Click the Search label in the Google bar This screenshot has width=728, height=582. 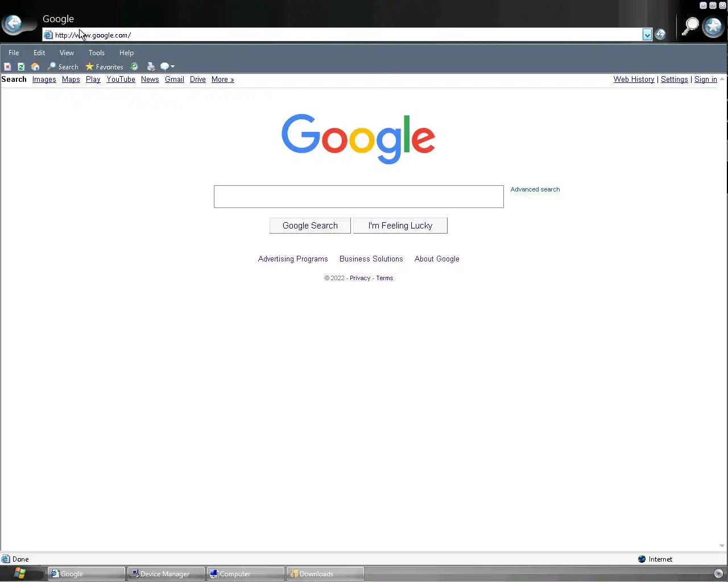click(x=14, y=80)
